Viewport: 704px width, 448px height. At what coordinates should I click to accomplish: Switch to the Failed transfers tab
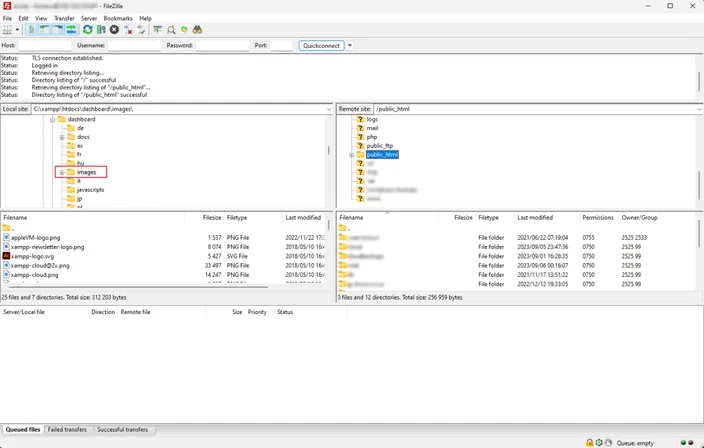67,430
